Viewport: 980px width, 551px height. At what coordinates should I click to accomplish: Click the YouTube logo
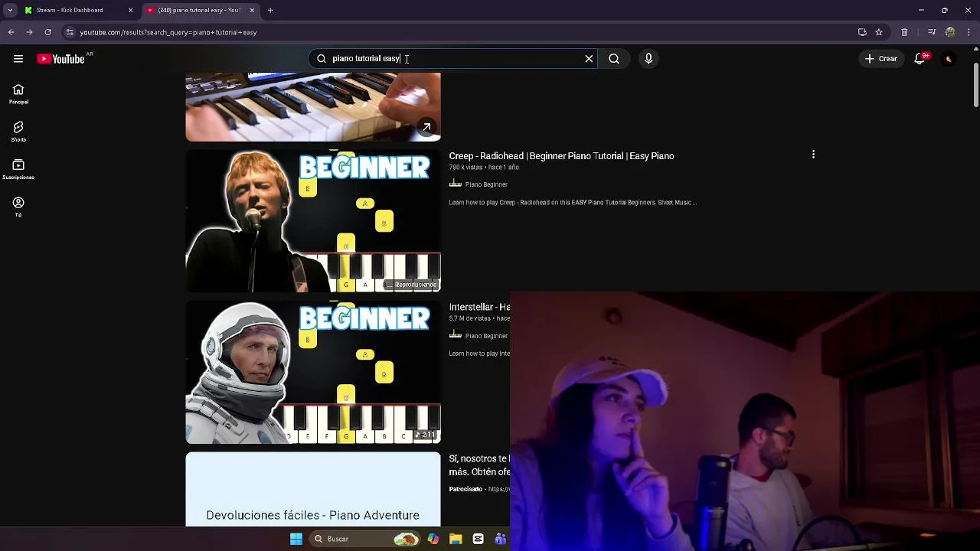[x=60, y=59]
